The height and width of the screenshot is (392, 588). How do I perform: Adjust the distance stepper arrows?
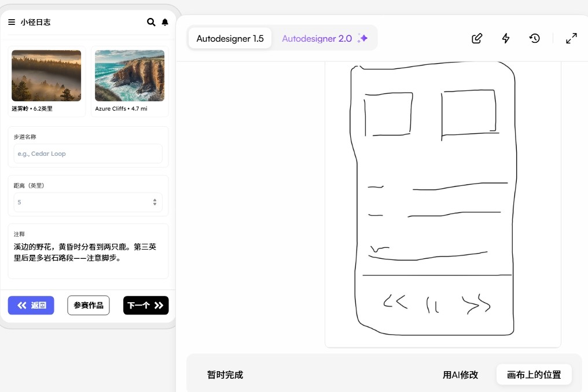click(x=155, y=202)
